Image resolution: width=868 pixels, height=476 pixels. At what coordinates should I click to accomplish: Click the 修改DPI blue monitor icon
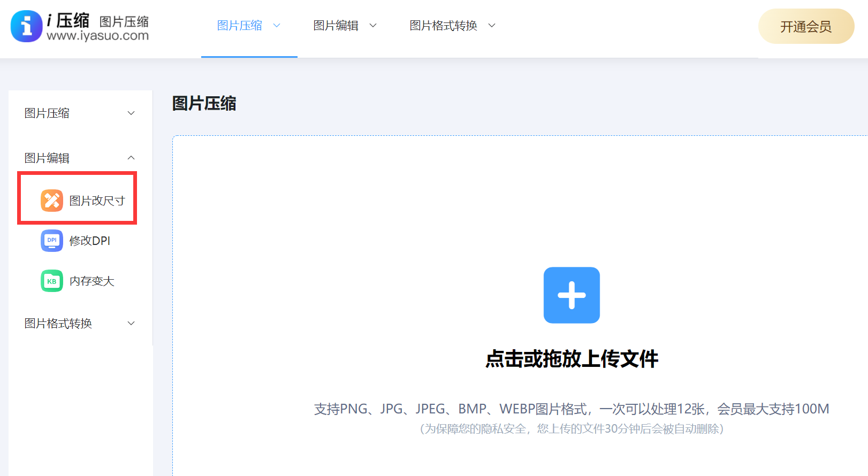[x=52, y=241]
